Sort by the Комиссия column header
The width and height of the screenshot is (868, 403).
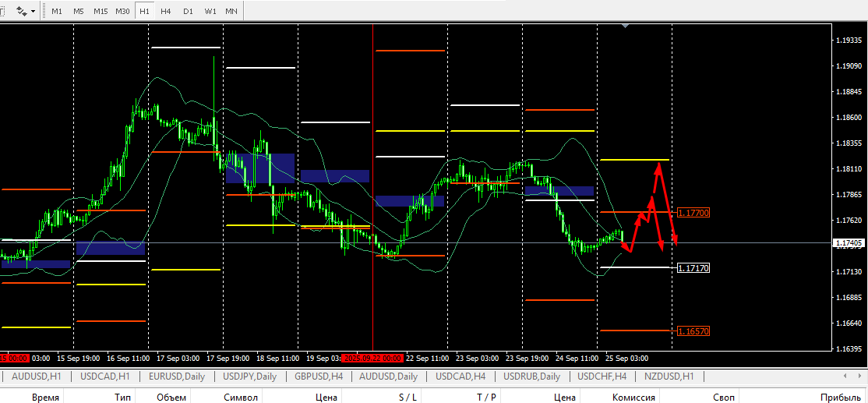point(633,397)
